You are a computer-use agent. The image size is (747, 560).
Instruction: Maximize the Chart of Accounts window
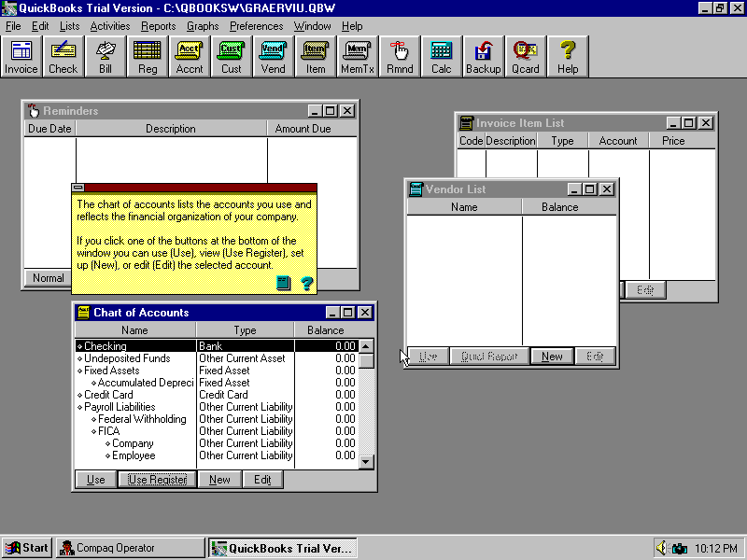tap(347, 313)
